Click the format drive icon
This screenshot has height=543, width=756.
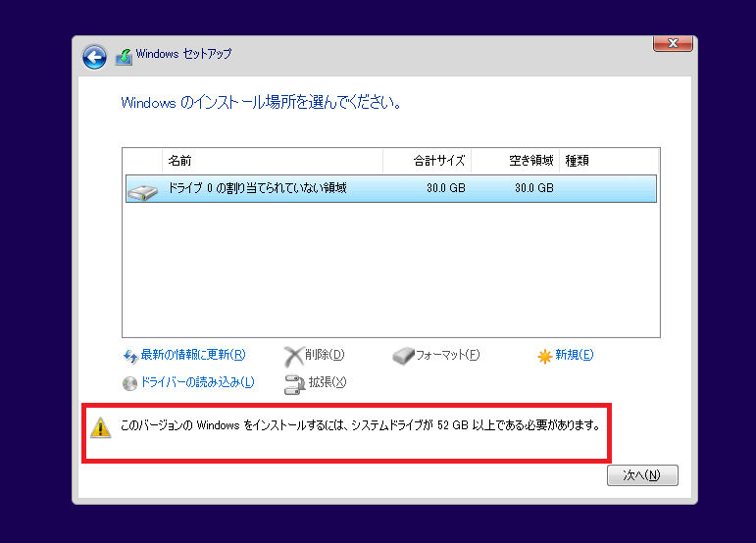click(404, 356)
